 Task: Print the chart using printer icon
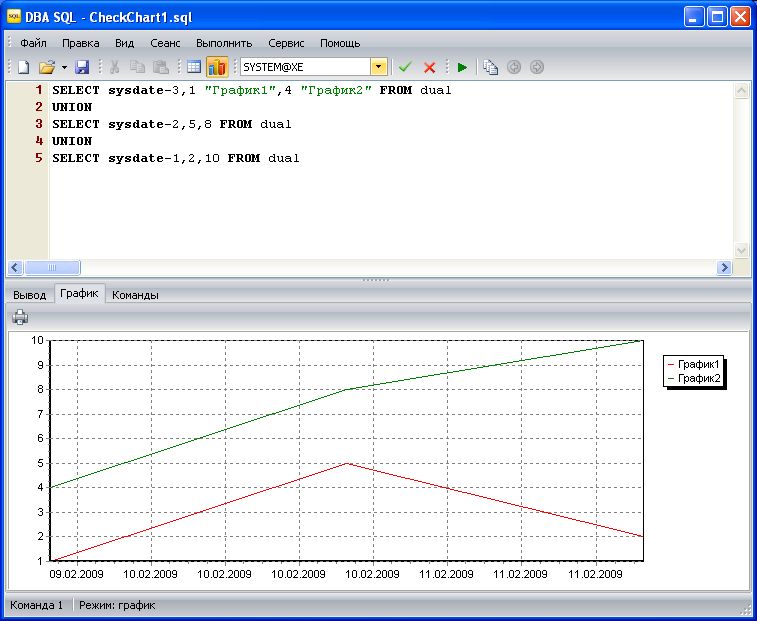pyautogui.click(x=20, y=318)
